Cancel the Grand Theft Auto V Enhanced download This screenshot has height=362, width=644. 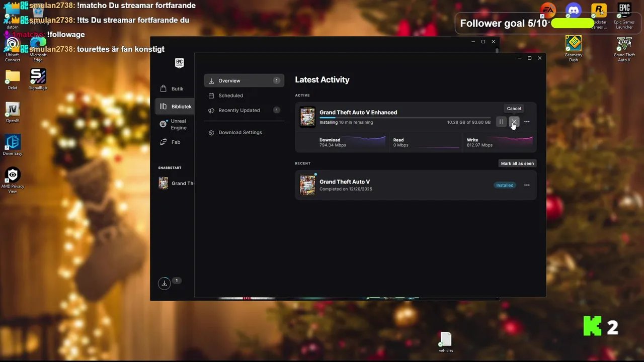pos(514,122)
